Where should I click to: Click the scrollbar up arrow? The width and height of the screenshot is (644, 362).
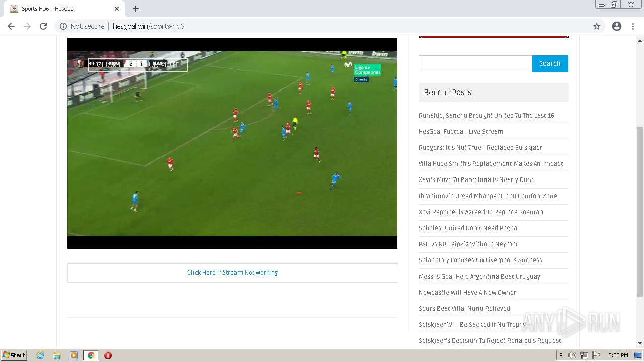pyautogui.click(x=640, y=41)
